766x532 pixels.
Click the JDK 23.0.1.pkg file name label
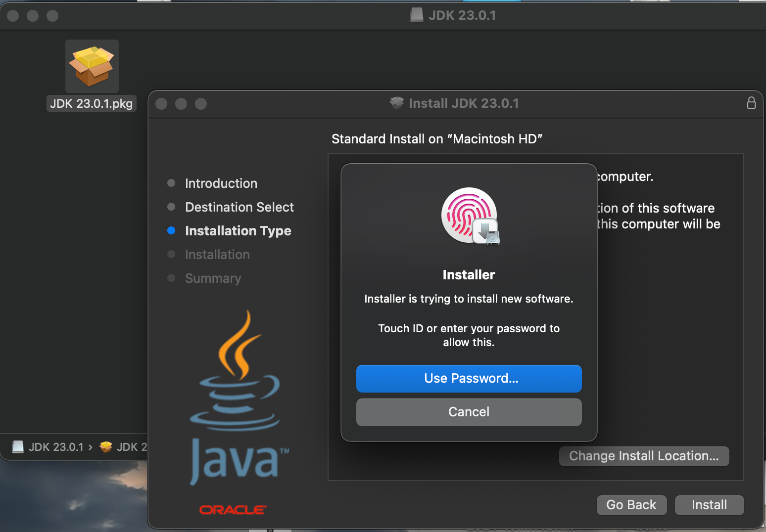(92, 103)
